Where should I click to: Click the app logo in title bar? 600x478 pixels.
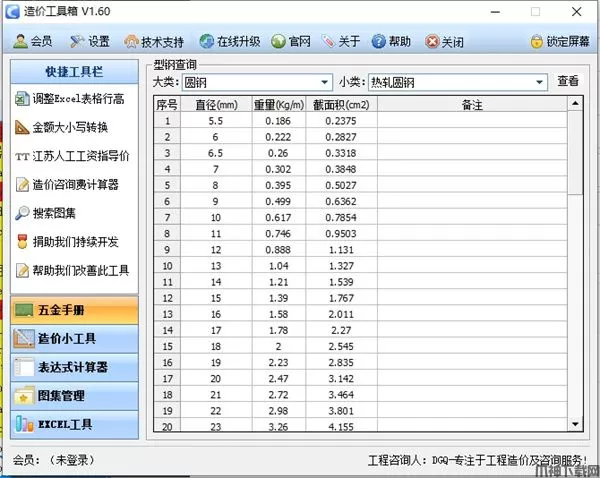coord(13,11)
